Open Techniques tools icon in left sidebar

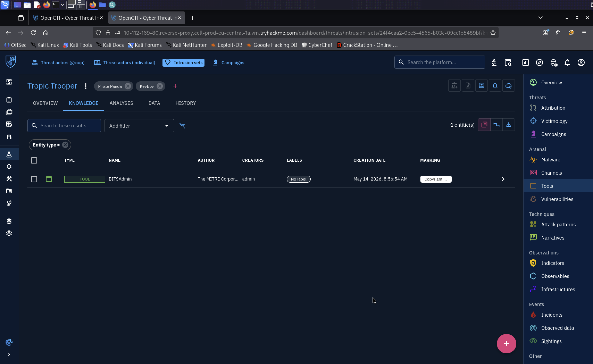[x=9, y=179]
